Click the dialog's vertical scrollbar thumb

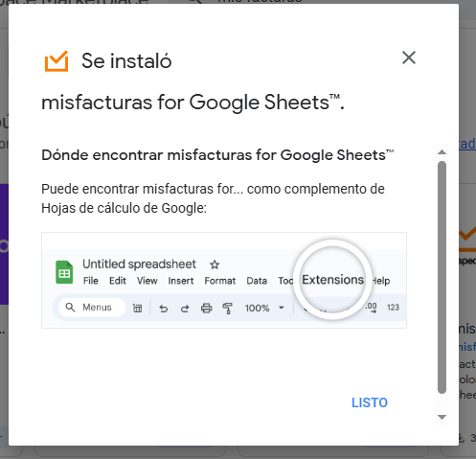coord(442,277)
